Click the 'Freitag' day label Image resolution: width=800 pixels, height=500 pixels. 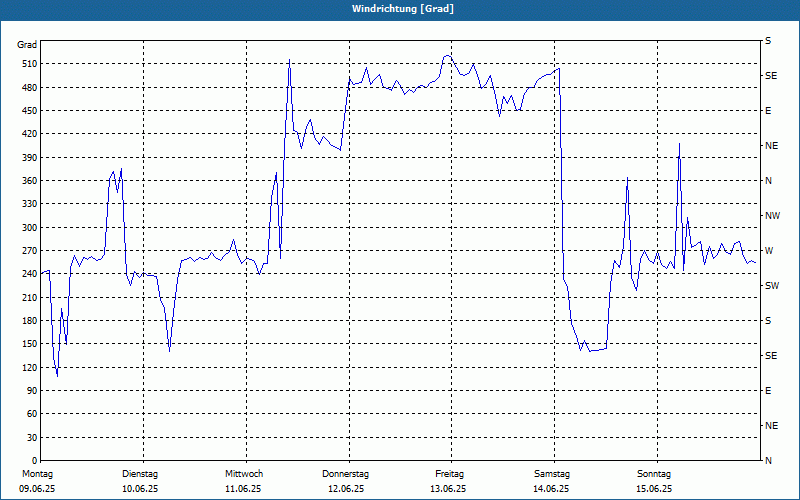[x=449, y=474]
